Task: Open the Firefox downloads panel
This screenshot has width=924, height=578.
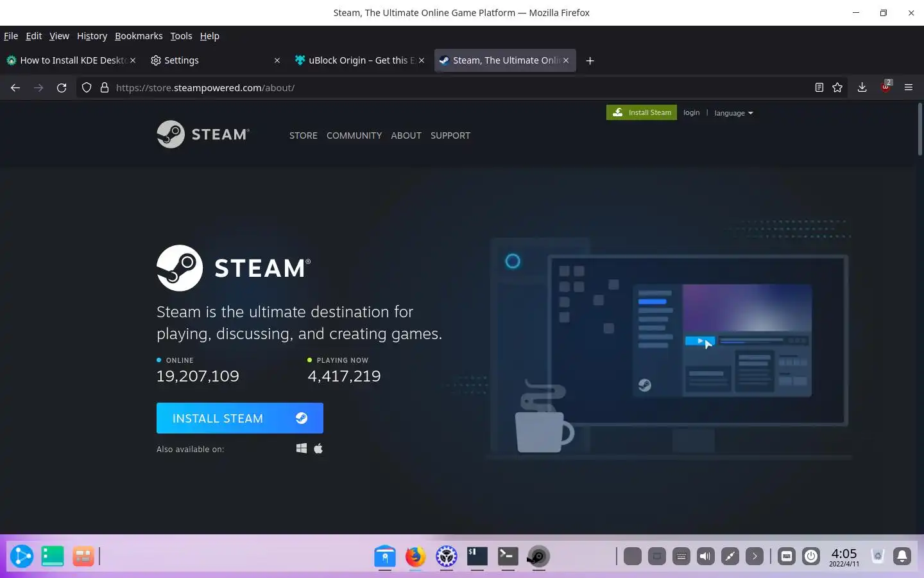Action: click(862, 87)
